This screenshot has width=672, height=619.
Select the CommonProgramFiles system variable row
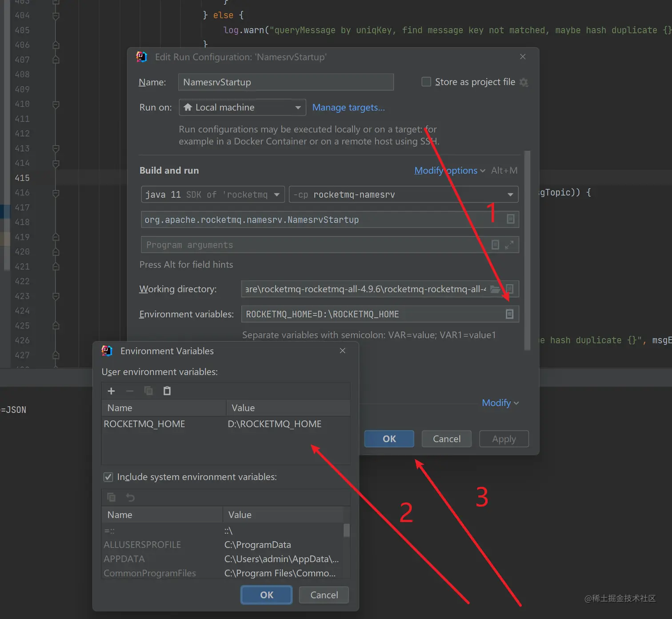pos(222,573)
